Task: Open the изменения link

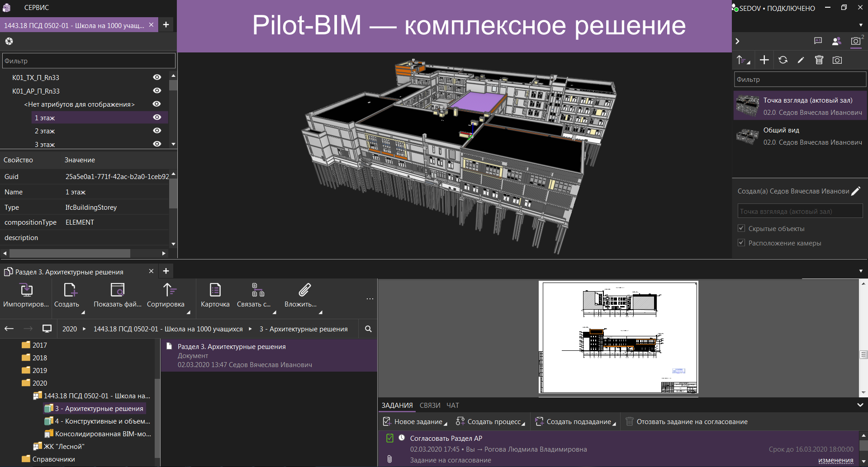Action: coord(836,460)
